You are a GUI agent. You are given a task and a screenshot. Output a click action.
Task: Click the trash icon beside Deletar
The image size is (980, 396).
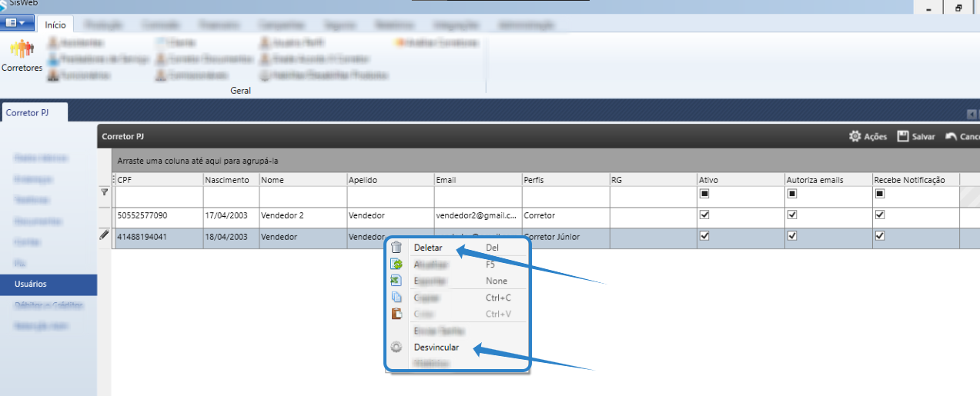(396, 248)
